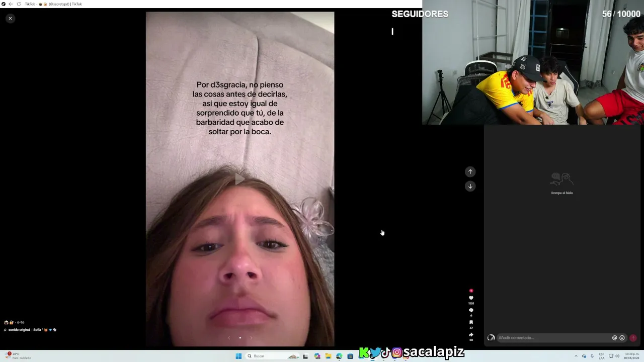Image resolution: width=644 pixels, height=362 pixels.
Task: Mention a user with the @ icon
Action: [x=614, y=338]
